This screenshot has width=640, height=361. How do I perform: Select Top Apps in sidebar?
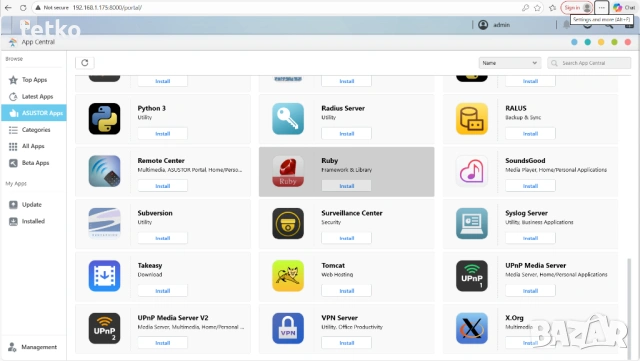point(34,80)
